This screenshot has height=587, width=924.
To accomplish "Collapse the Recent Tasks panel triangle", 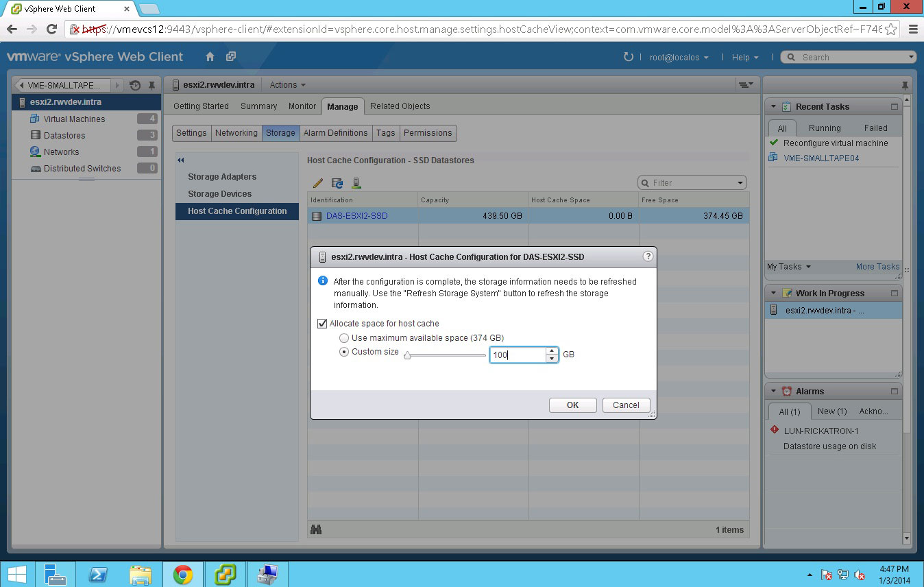I will tap(773, 107).
